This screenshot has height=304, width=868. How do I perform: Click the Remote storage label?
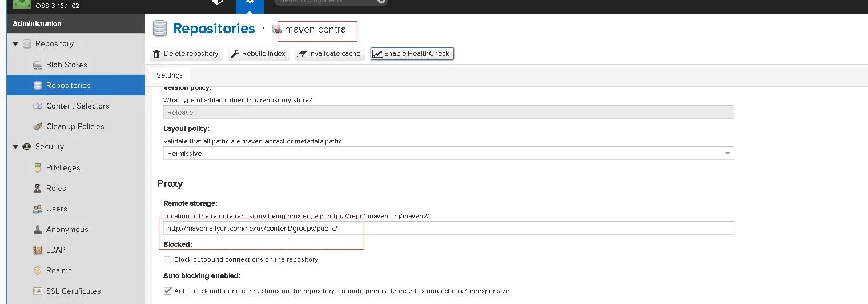click(191, 203)
